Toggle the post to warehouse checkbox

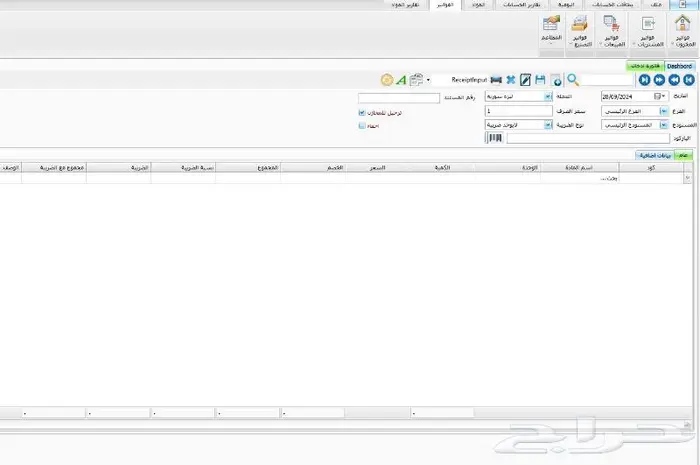coord(362,113)
